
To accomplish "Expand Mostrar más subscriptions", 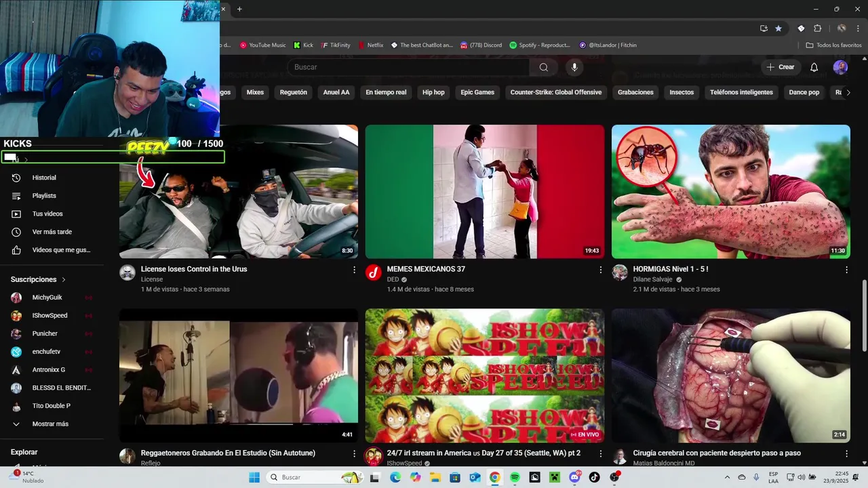I will 52,424.
